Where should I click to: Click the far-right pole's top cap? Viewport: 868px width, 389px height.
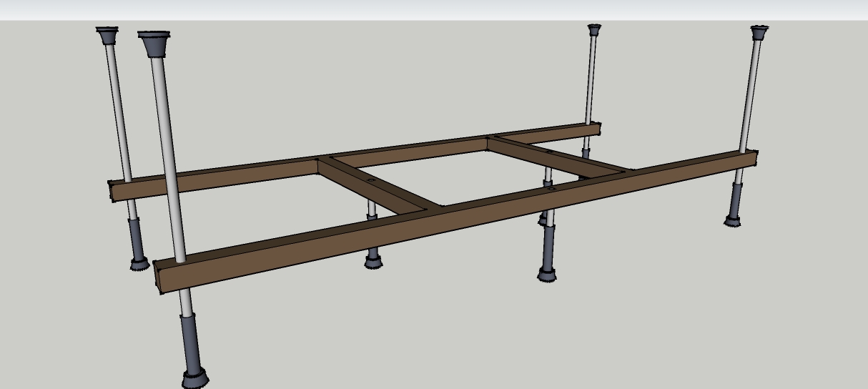click(x=759, y=33)
